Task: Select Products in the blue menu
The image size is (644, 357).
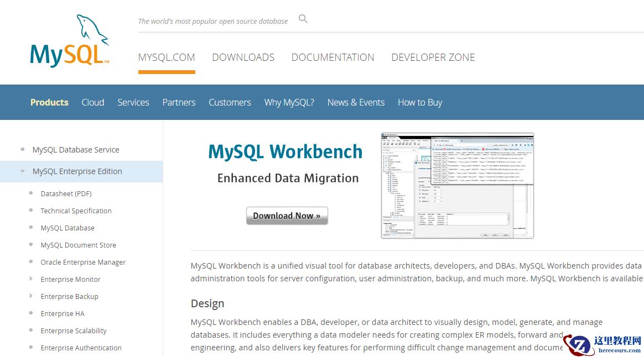Action: (x=49, y=102)
